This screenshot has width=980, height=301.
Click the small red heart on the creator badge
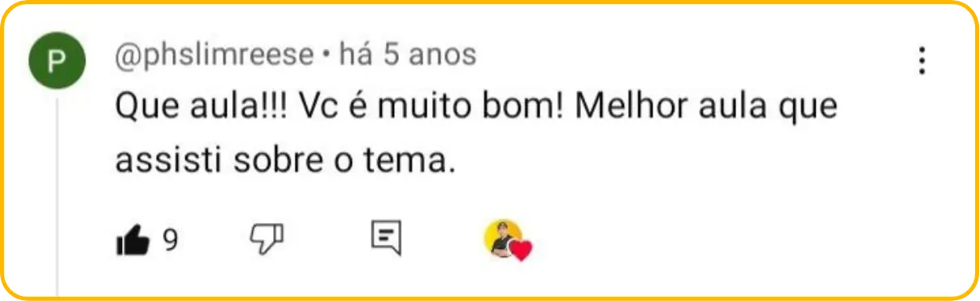[x=521, y=251]
